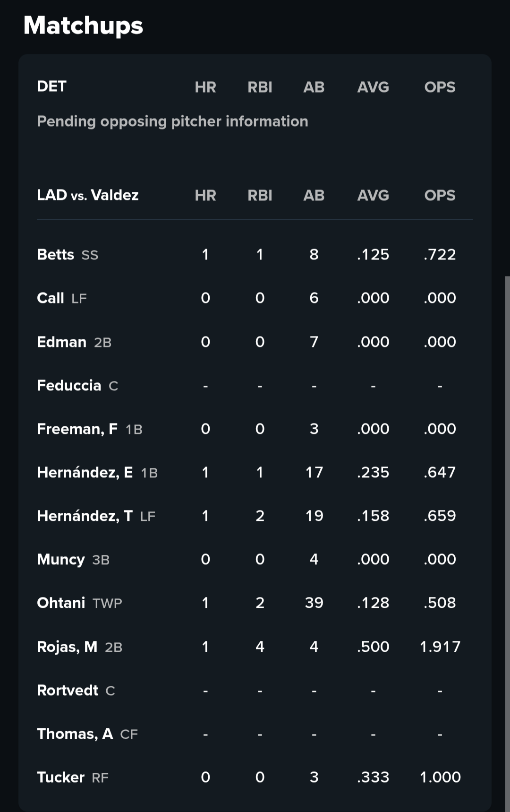Click AVG column header in LAD table

coord(373,195)
